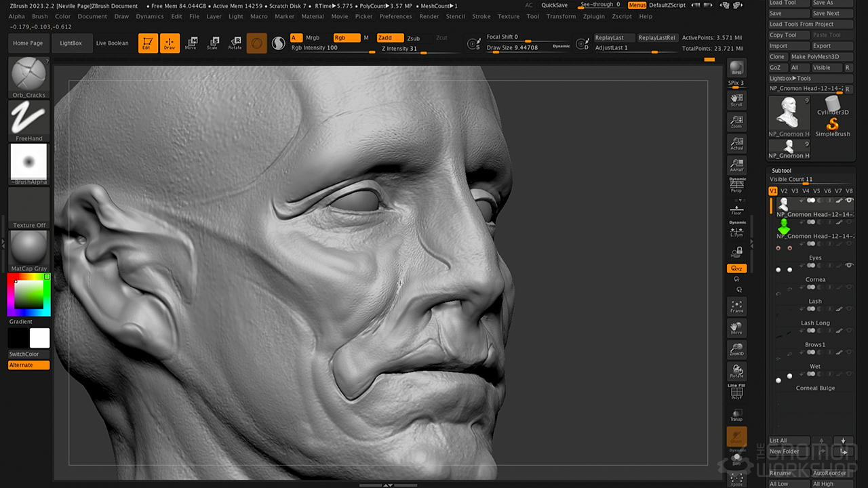Open the Orb_Cracks brush selector
868x488 pixels.
(x=28, y=75)
